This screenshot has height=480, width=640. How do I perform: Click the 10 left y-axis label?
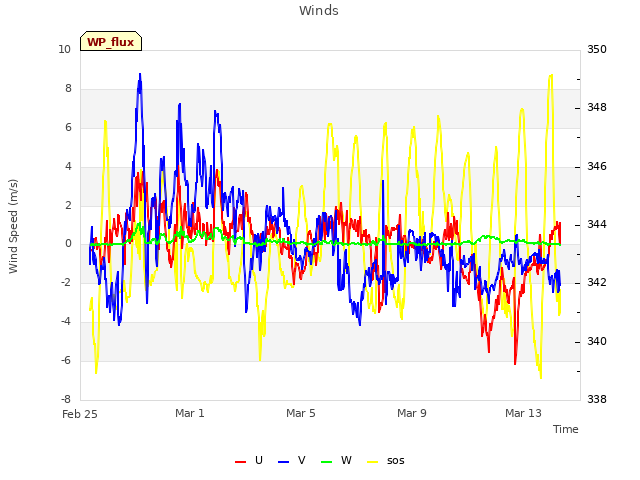pyautogui.click(x=64, y=50)
